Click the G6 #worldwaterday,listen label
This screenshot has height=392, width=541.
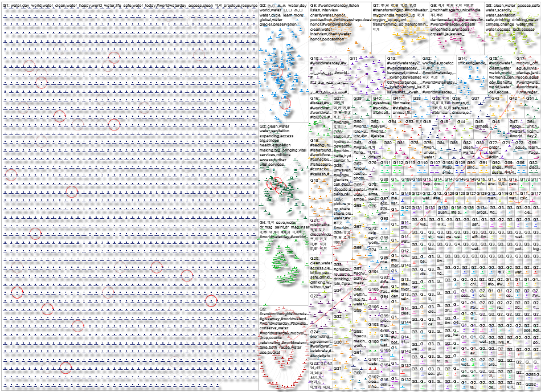(x=340, y=22)
